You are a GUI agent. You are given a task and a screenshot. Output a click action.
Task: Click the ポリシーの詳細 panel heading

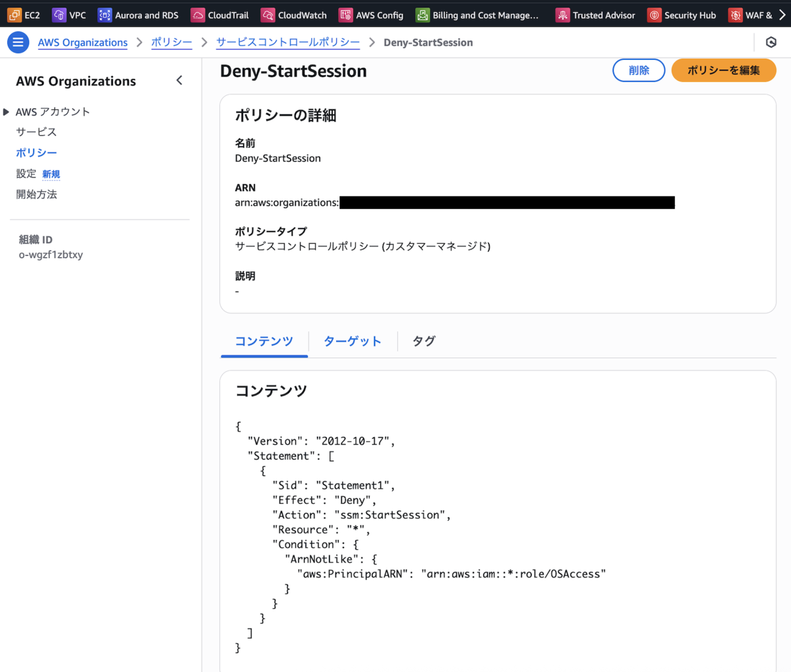pyautogui.click(x=285, y=115)
